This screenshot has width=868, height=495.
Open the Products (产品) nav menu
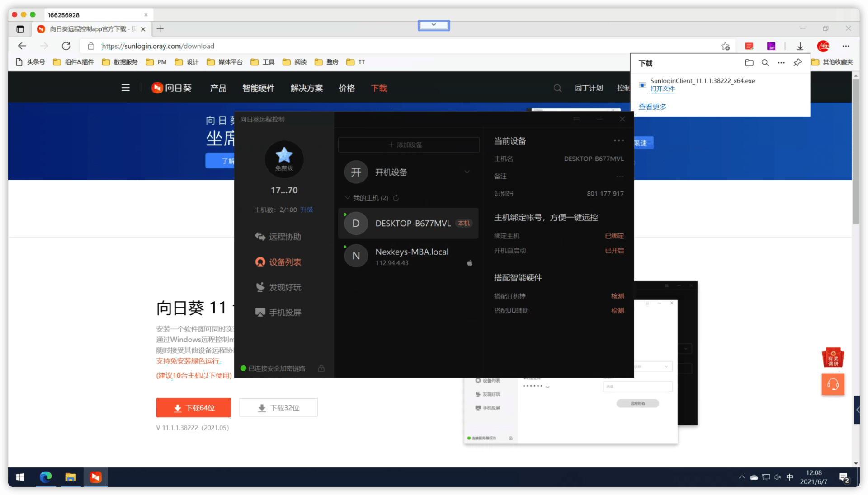pos(218,88)
